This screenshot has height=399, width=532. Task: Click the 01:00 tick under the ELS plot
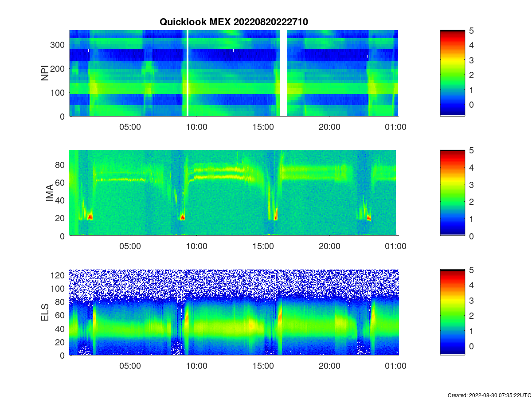coord(395,366)
